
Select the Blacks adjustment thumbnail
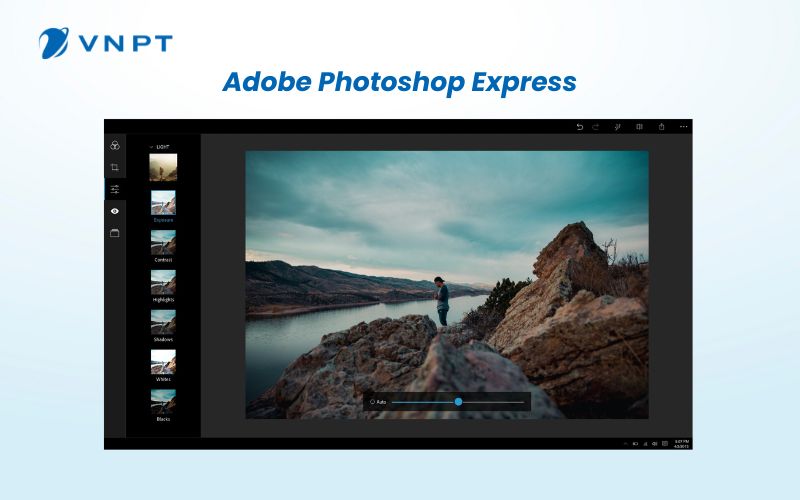[163, 402]
